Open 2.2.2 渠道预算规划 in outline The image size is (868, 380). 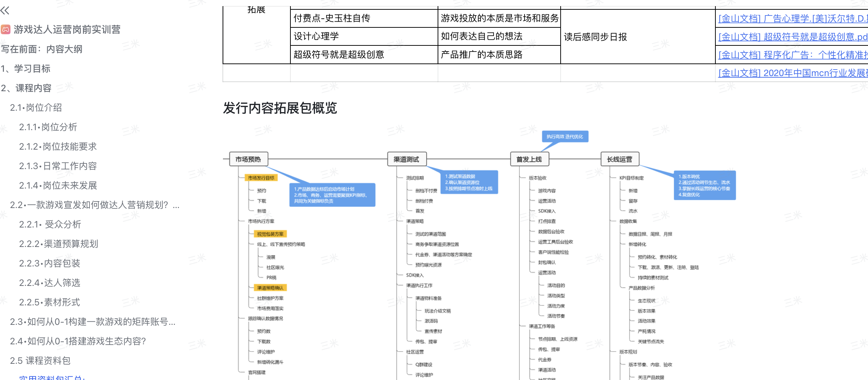58,244
